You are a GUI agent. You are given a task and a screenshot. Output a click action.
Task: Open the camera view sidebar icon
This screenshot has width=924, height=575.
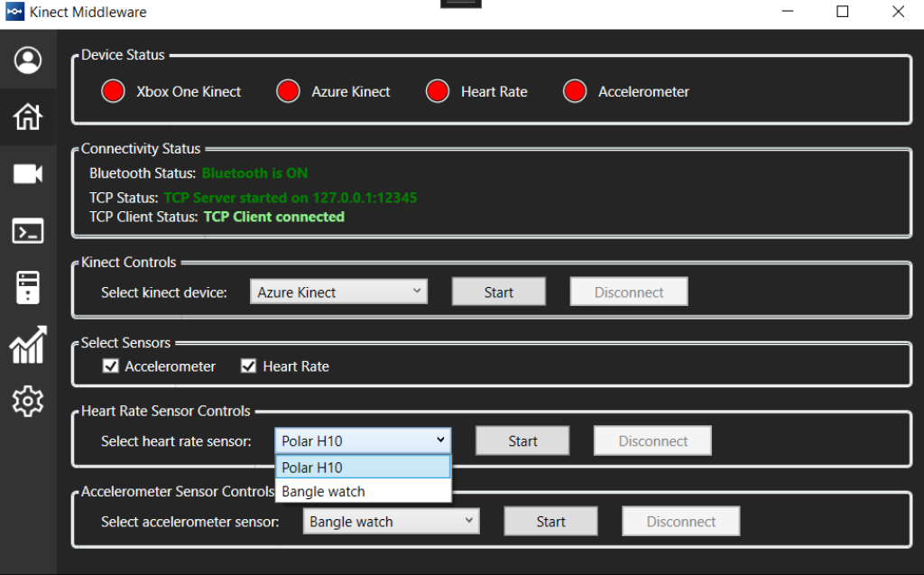click(x=27, y=173)
